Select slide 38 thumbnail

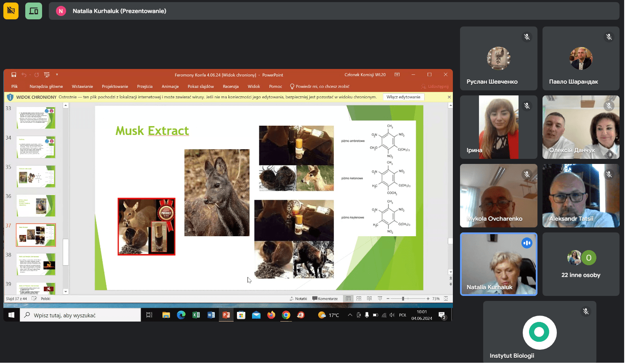point(36,264)
